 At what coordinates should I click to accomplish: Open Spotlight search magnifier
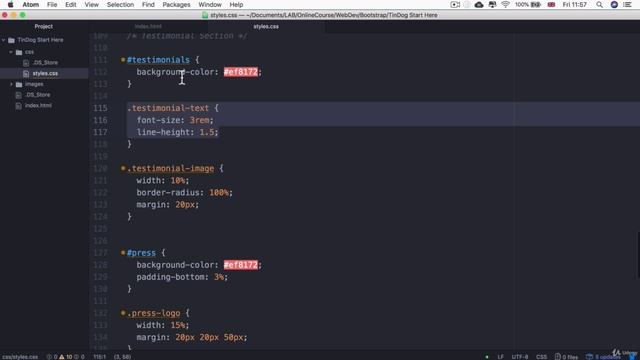(599, 4)
